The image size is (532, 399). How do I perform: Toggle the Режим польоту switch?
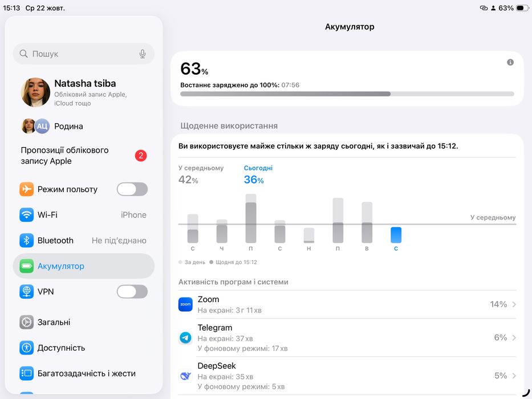[132, 189]
